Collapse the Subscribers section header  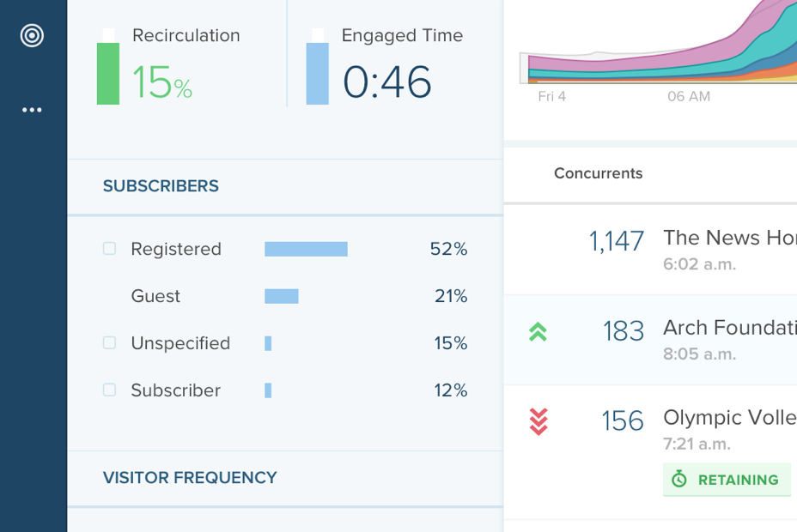161,186
